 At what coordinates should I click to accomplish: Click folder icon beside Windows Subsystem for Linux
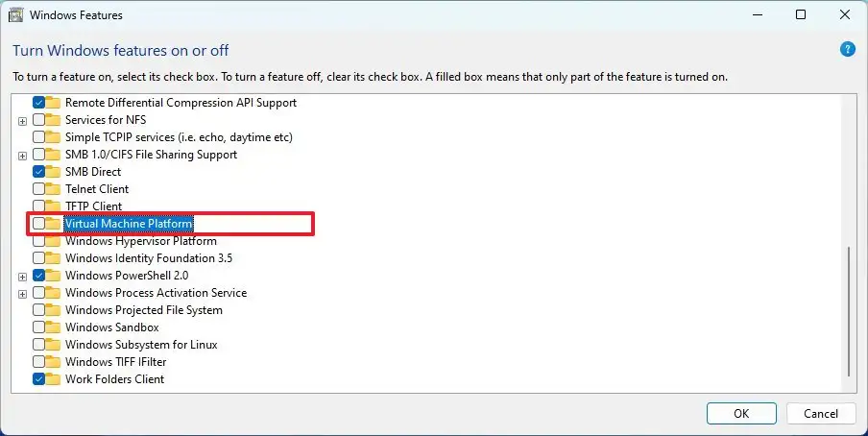coord(53,345)
